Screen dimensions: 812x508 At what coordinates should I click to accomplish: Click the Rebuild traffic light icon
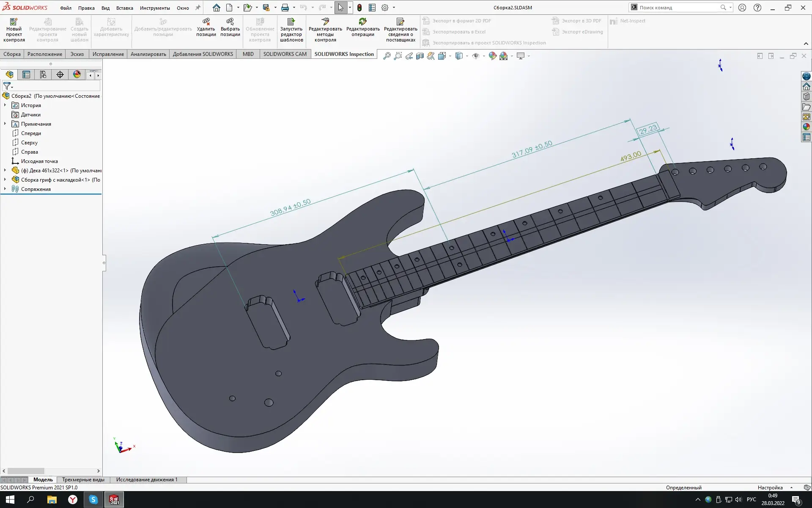click(x=359, y=8)
